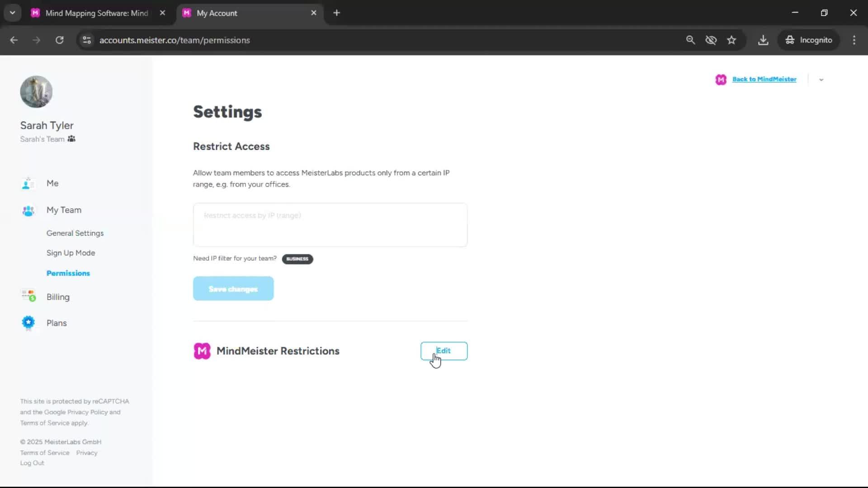The height and width of the screenshot is (488, 868).
Task: Click the Plans badge icon
Action: coord(28,323)
